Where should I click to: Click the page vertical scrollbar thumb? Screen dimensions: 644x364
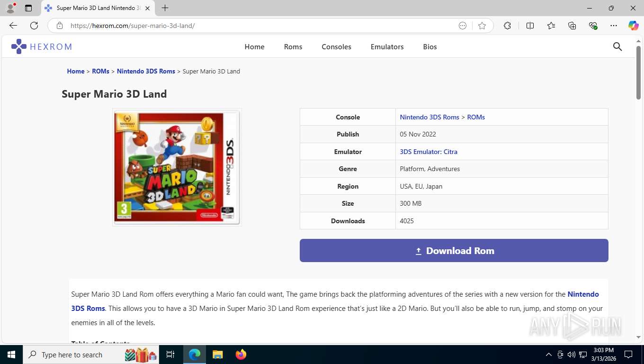pos(638,73)
